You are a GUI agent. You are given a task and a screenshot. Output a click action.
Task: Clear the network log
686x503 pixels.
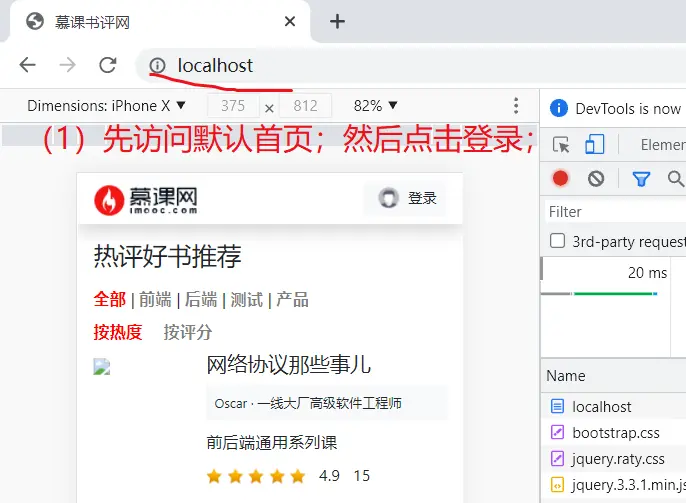596,178
